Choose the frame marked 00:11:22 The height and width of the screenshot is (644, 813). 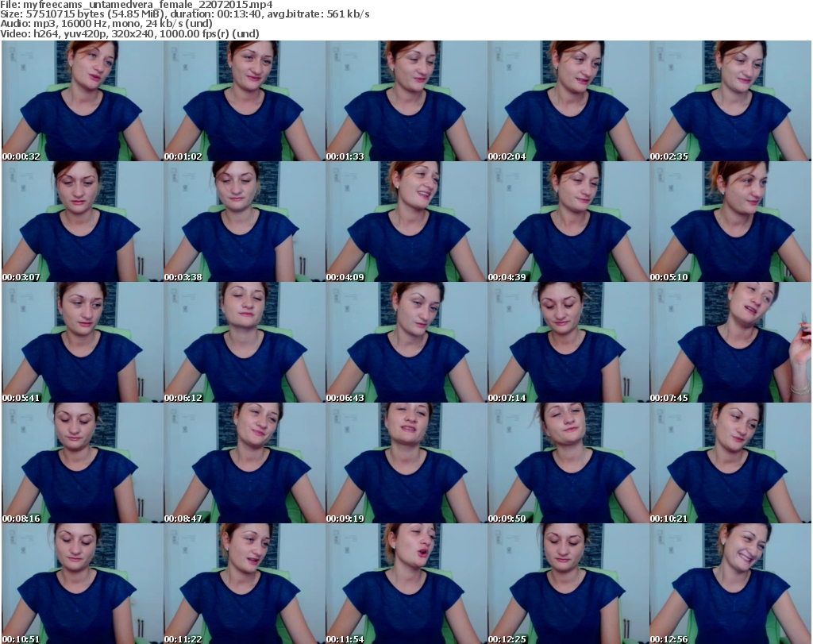245,584
